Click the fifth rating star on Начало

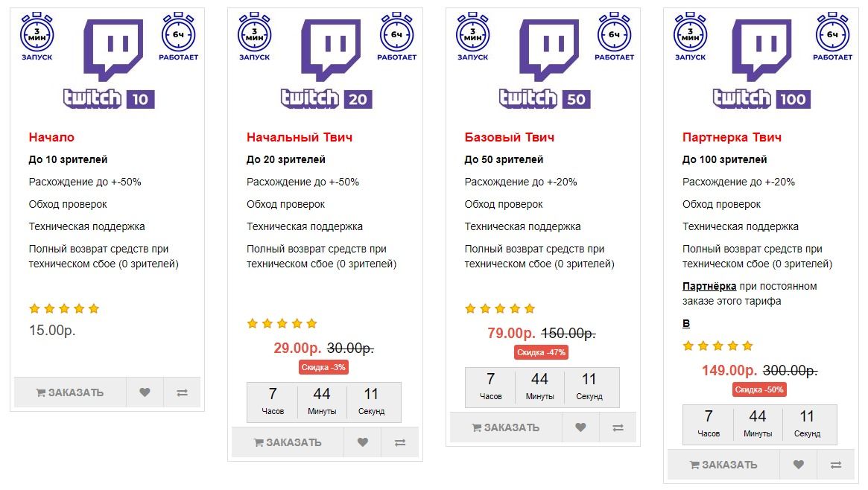coord(94,308)
